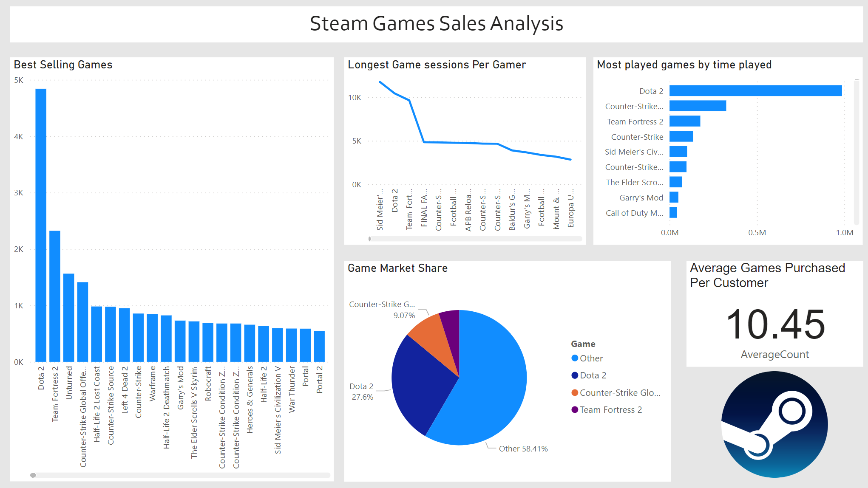
Task: Click the Mount &... line chart axis label
Action: click(x=556, y=209)
